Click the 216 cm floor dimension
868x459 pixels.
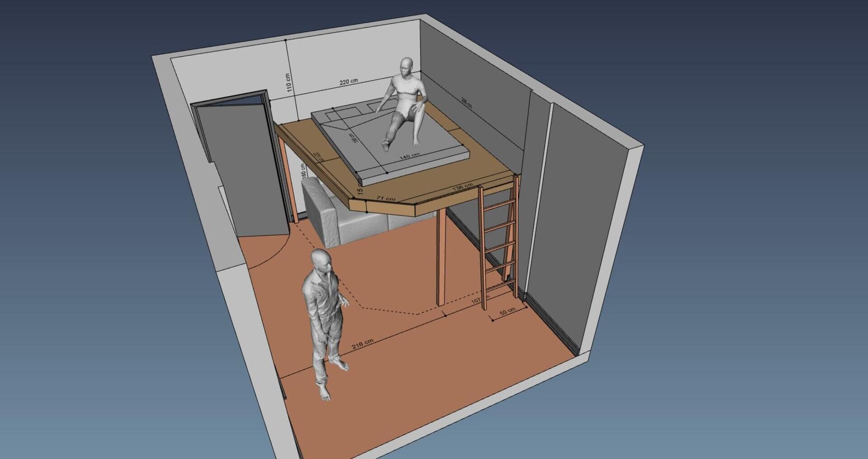tap(363, 344)
